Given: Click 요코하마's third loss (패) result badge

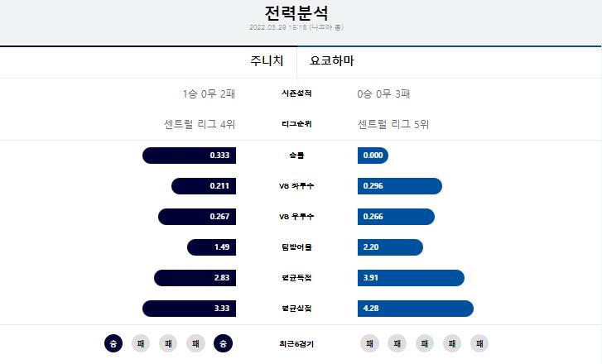Looking at the screenshot, I should (425, 343).
